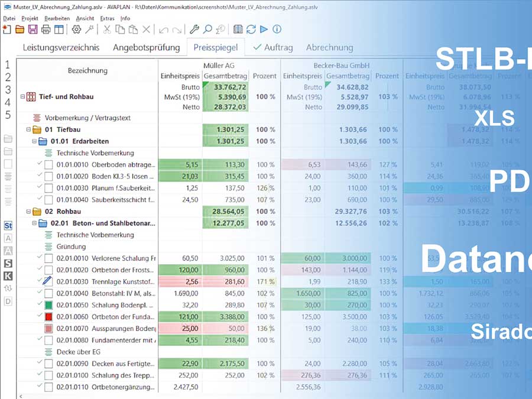
Task: Select outline level 5 in the sidebar
Action: pos(8,115)
